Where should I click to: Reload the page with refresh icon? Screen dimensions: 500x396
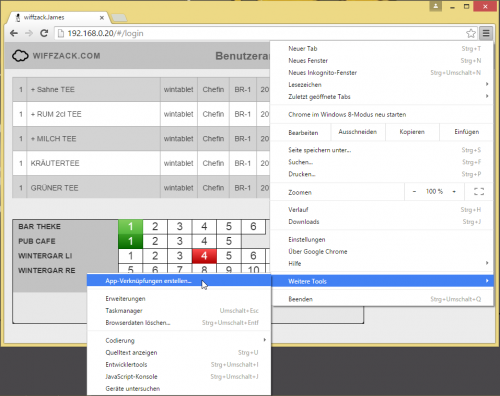(x=44, y=33)
